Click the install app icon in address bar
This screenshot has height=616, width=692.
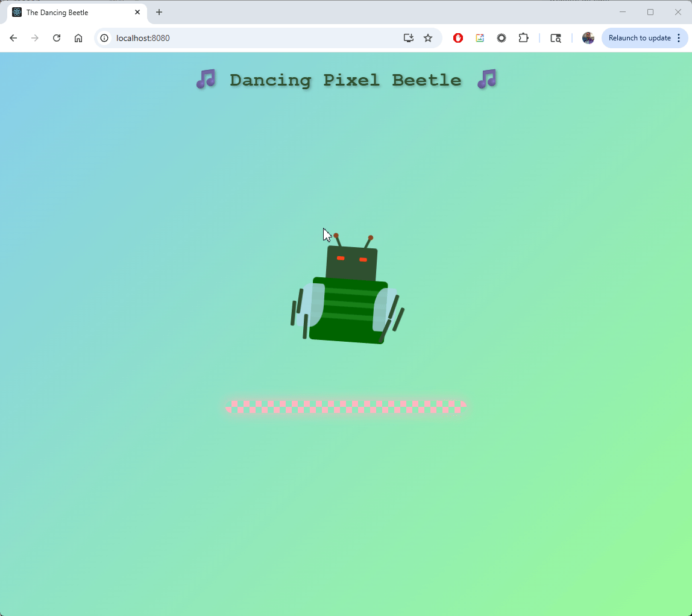click(409, 38)
